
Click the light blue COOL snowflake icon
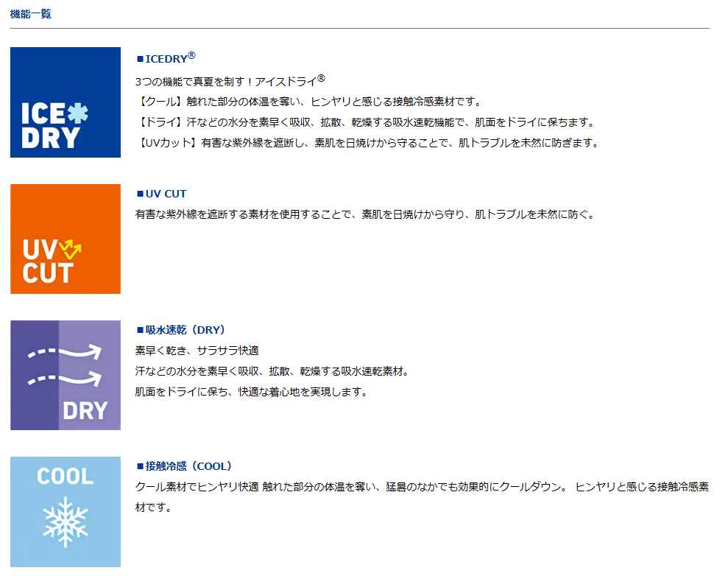click(x=66, y=511)
